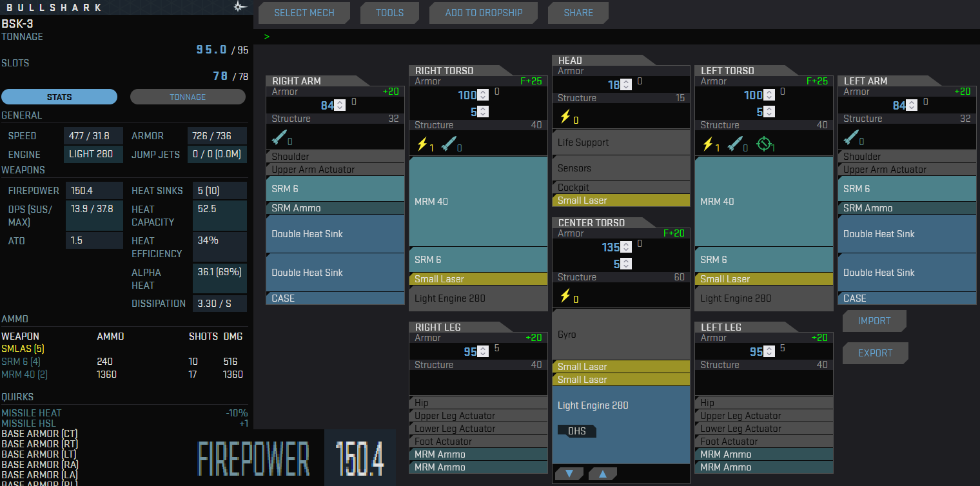
Task: Click the Gyro slot in Center Torso
Action: (621, 335)
